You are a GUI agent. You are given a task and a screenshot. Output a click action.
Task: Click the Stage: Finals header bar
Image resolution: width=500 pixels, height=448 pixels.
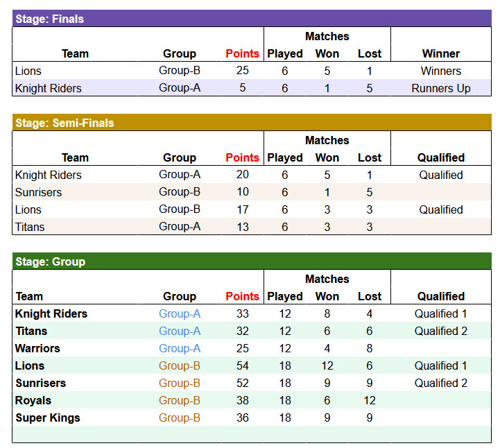tap(251, 19)
